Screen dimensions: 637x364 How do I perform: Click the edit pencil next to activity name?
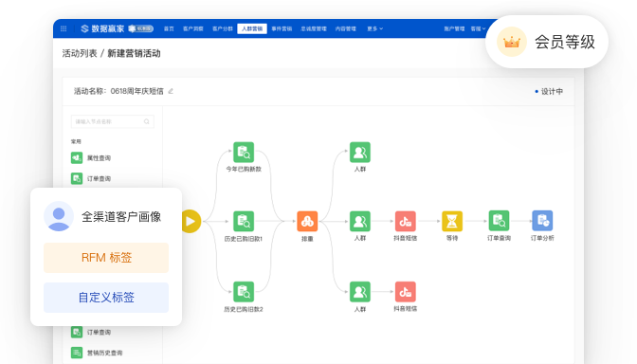(171, 91)
